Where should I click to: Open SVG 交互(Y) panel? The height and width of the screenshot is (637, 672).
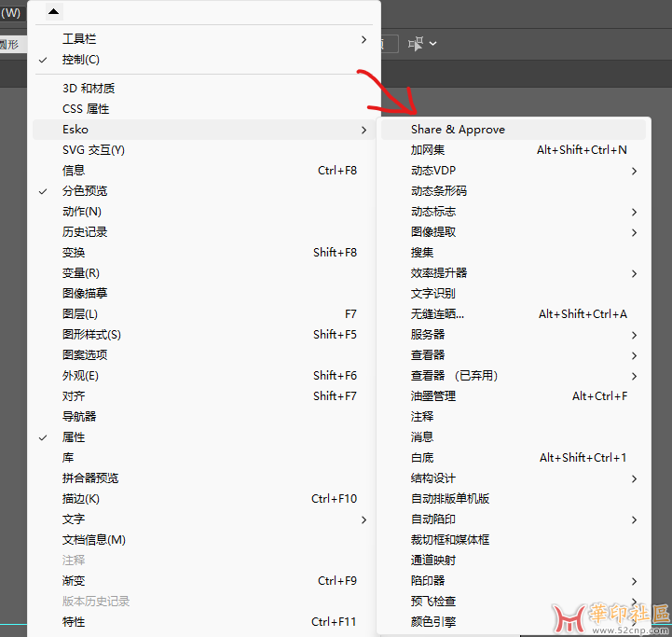[204, 150]
